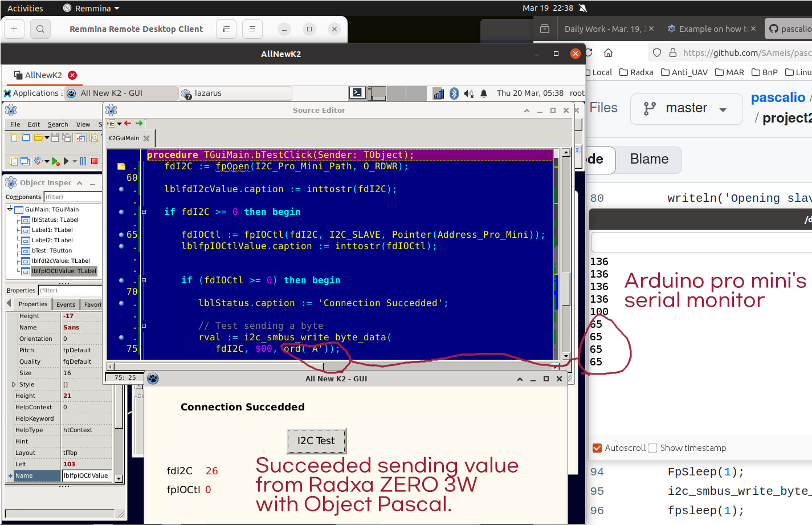Click the network signal icon in remote panel
Image resolution: width=812 pixels, height=525 pixels.
click(x=439, y=93)
